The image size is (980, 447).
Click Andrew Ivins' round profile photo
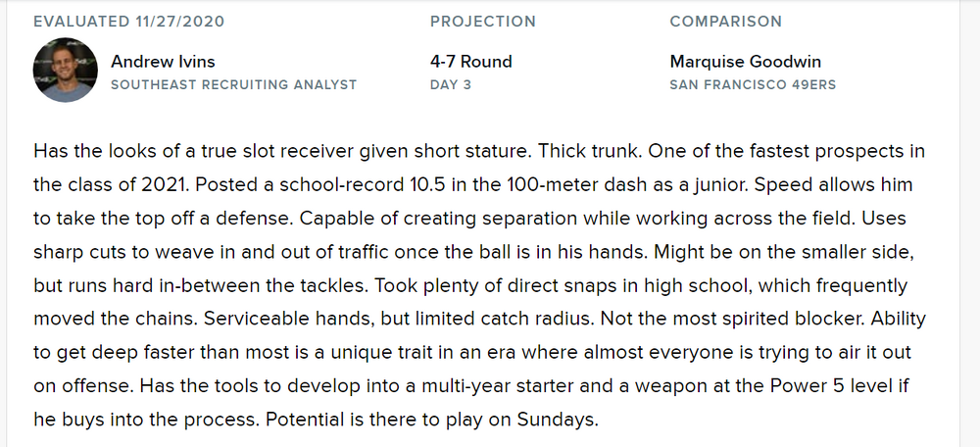[67, 71]
